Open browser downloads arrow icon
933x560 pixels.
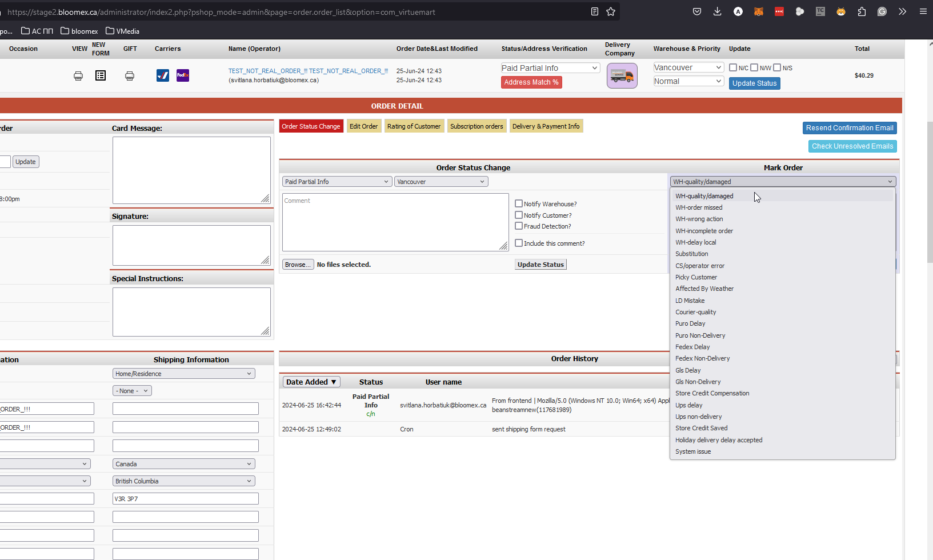[x=718, y=11]
